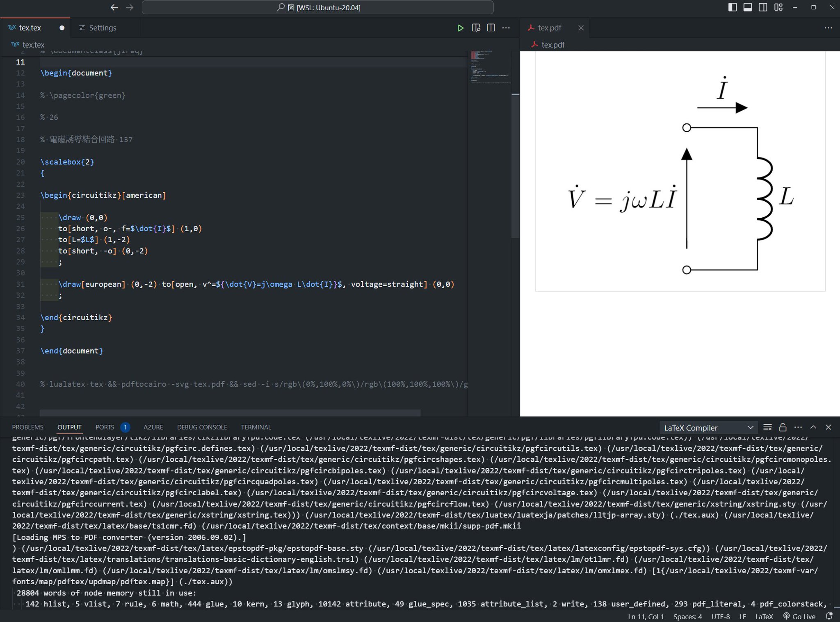Change the LaTeX language mode in the status bar
The image size is (840, 622).
coord(764,617)
